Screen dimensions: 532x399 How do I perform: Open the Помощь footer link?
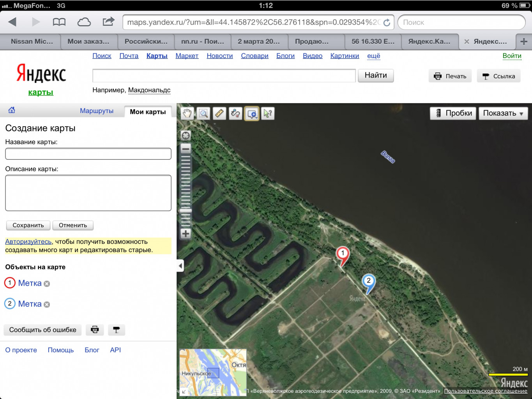[x=60, y=350]
